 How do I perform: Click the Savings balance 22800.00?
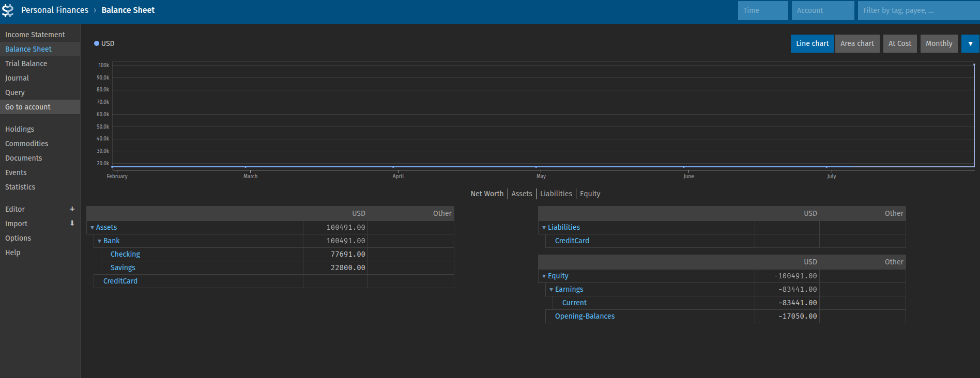tap(348, 267)
